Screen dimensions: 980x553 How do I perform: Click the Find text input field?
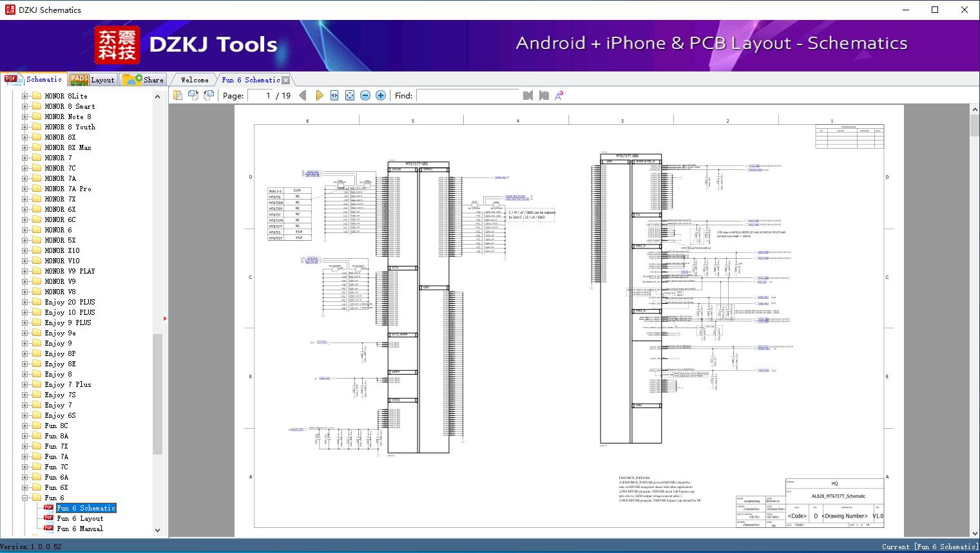(x=467, y=95)
